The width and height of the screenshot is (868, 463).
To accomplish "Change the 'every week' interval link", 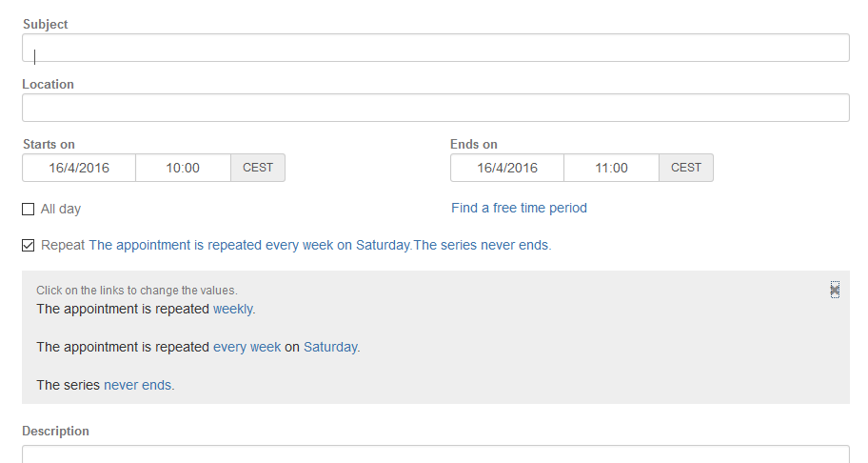I will [247, 347].
